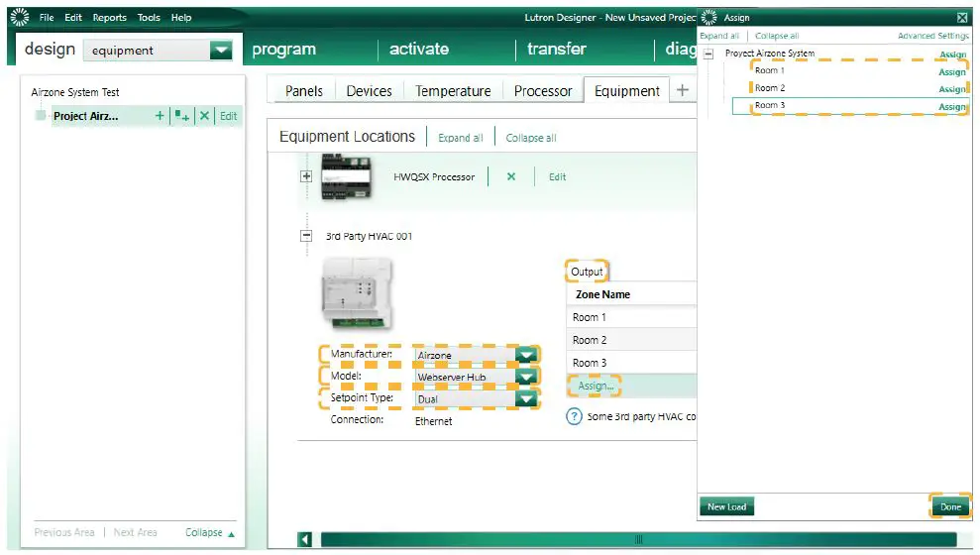
Task: Collapse the area tree panel
Action: point(210,532)
